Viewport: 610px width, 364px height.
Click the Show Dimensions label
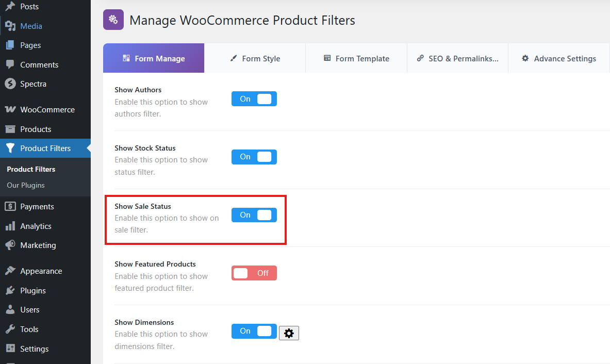144,322
